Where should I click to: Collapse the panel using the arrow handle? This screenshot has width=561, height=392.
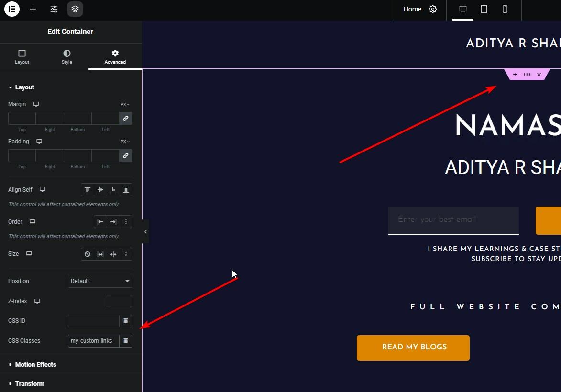(x=145, y=231)
